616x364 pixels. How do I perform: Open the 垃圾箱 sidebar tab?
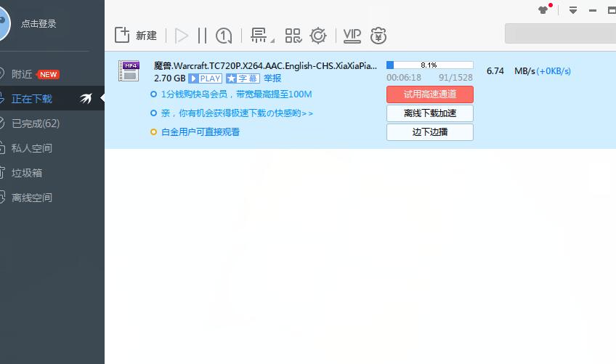tap(52, 173)
